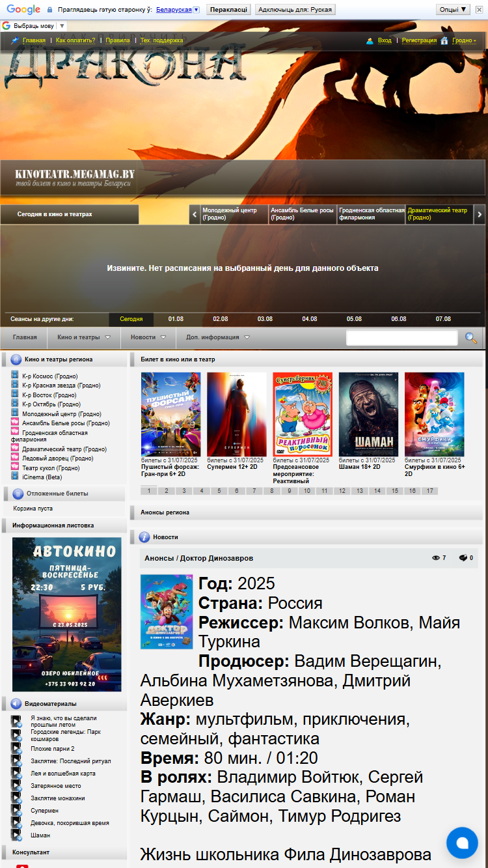
Task: Open the Заклятие: Последний ритуал video link
Action: 70,761
